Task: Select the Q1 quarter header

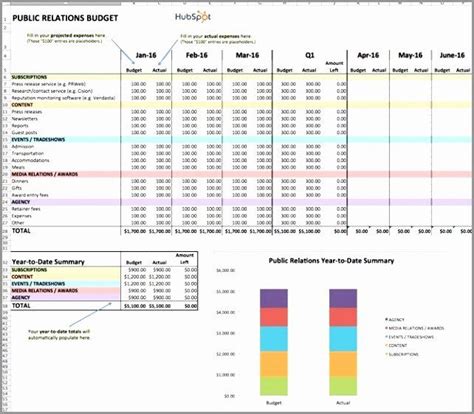Action: pyautogui.click(x=310, y=55)
